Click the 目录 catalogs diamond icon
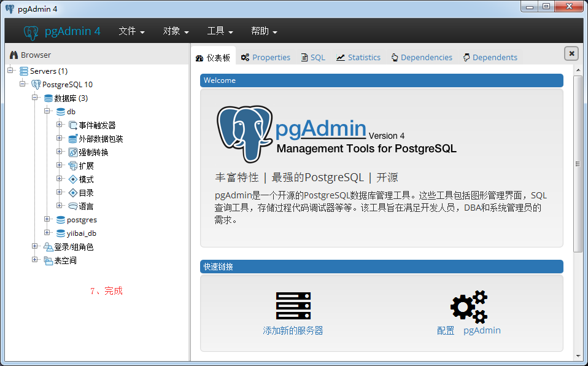 (x=73, y=193)
